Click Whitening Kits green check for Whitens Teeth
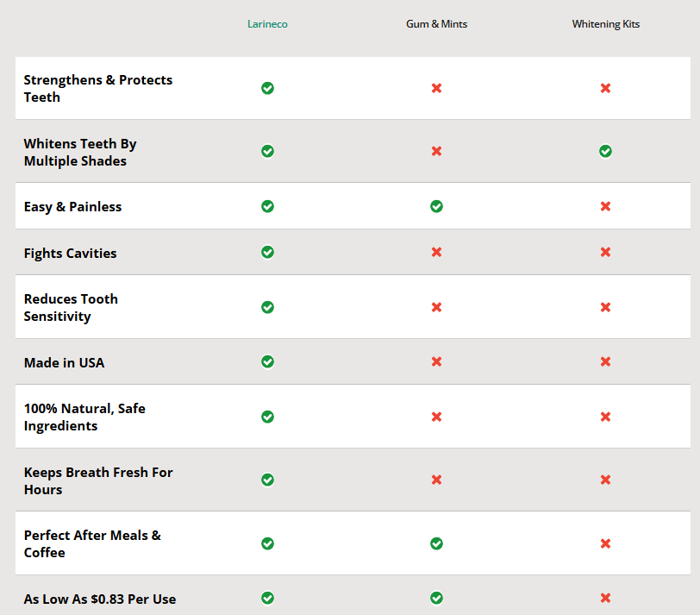The width and height of the screenshot is (700, 615). [605, 151]
